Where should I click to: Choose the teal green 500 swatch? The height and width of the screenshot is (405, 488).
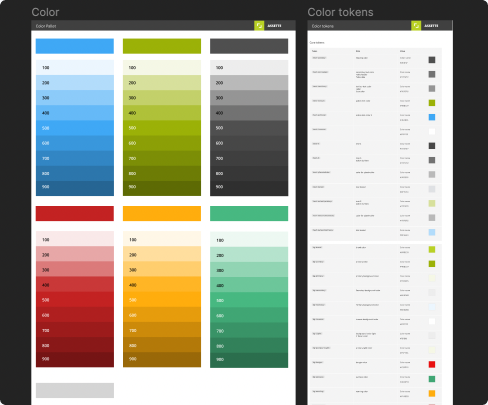(249, 300)
